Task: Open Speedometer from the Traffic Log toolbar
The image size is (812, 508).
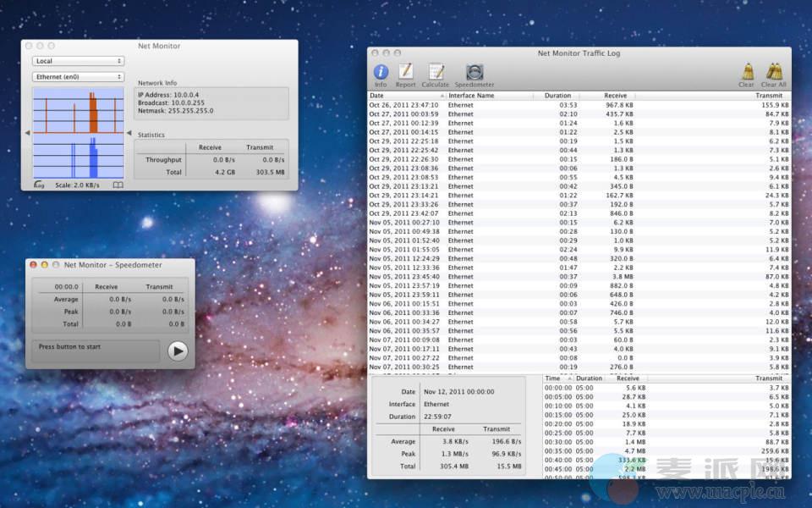Action: pos(475,73)
